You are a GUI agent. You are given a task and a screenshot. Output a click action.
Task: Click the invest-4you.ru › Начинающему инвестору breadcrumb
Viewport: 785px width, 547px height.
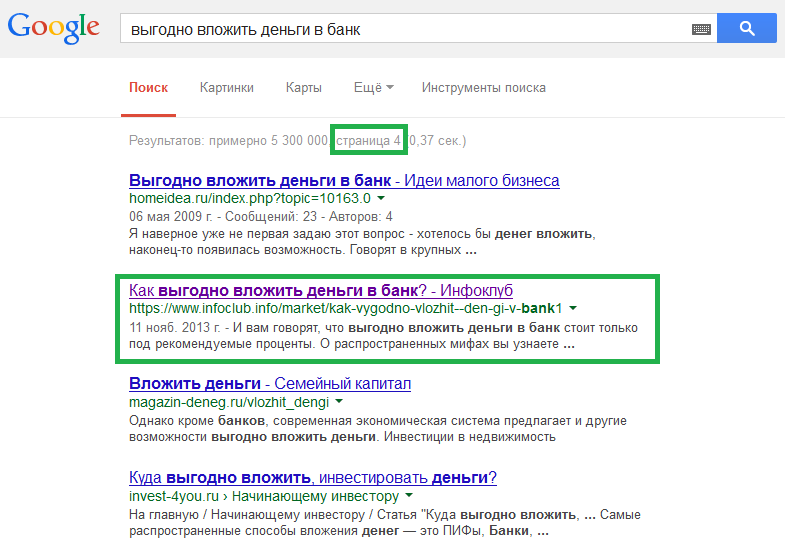pos(264,496)
